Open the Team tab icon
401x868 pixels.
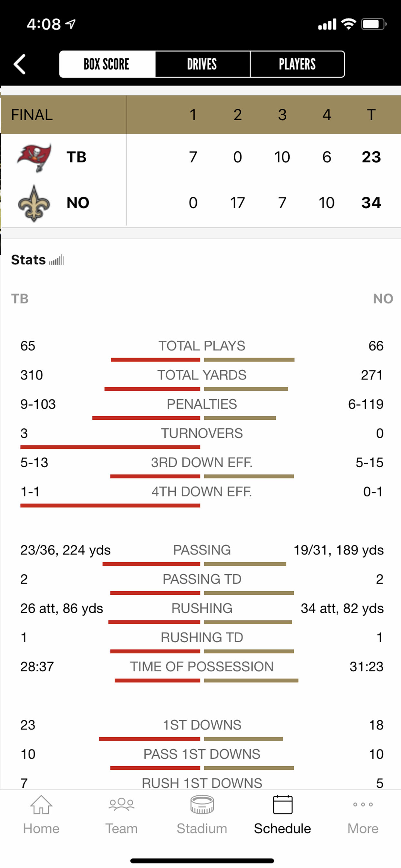click(121, 805)
